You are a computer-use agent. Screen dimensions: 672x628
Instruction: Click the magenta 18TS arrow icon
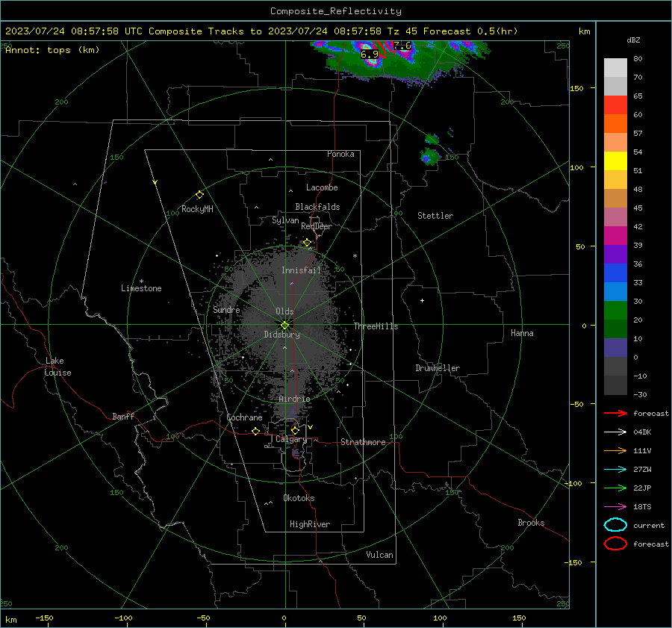pos(615,507)
